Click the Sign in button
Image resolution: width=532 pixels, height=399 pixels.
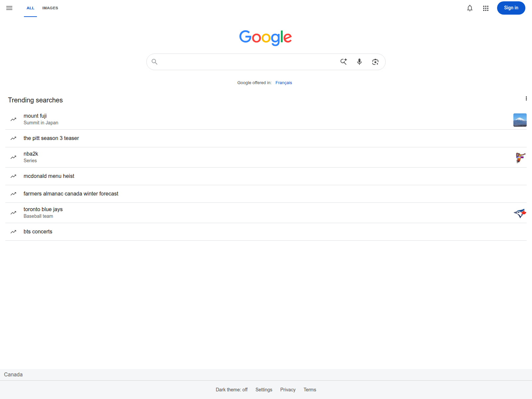511,8
